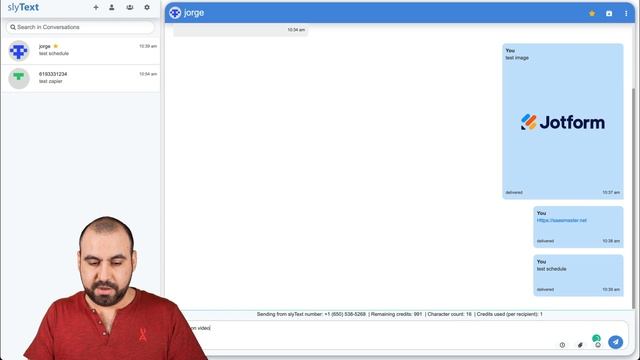640x360 pixels.
Task: Click the archive box icon in chat header
Action: point(609,13)
